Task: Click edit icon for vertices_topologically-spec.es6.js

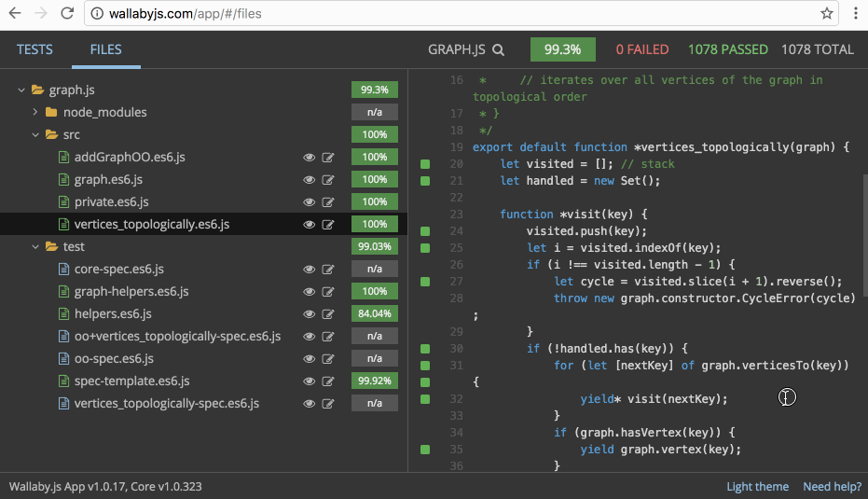Action: tap(328, 404)
